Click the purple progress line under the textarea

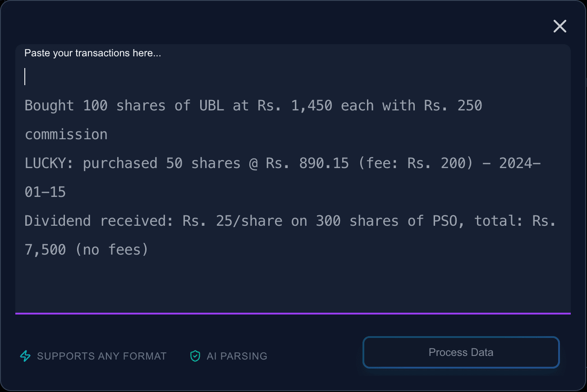tap(293, 313)
